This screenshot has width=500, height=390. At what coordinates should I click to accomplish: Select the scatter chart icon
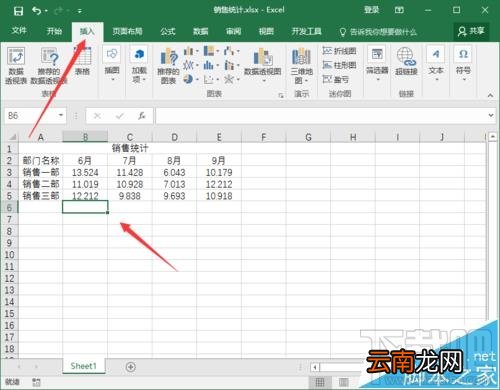(x=209, y=79)
